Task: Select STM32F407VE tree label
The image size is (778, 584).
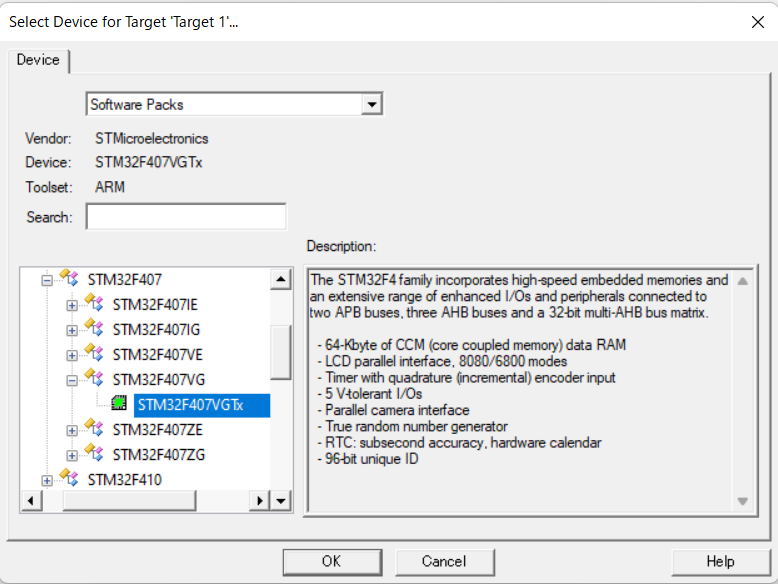Action: (158, 355)
